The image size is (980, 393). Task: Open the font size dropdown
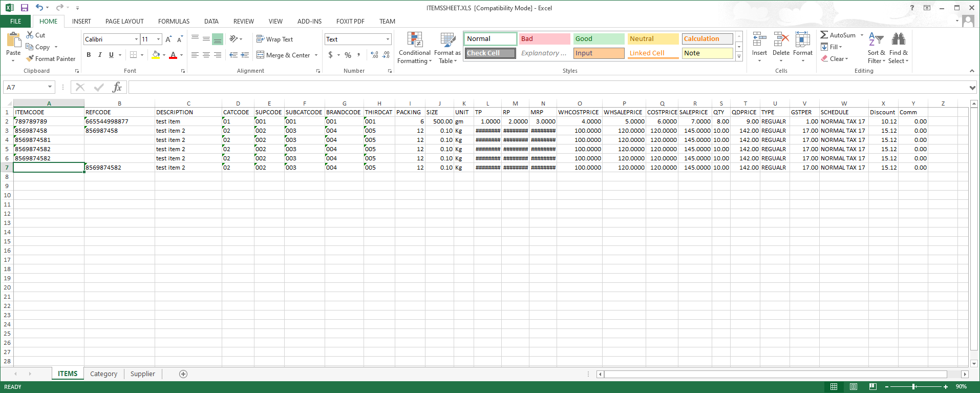click(159, 39)
